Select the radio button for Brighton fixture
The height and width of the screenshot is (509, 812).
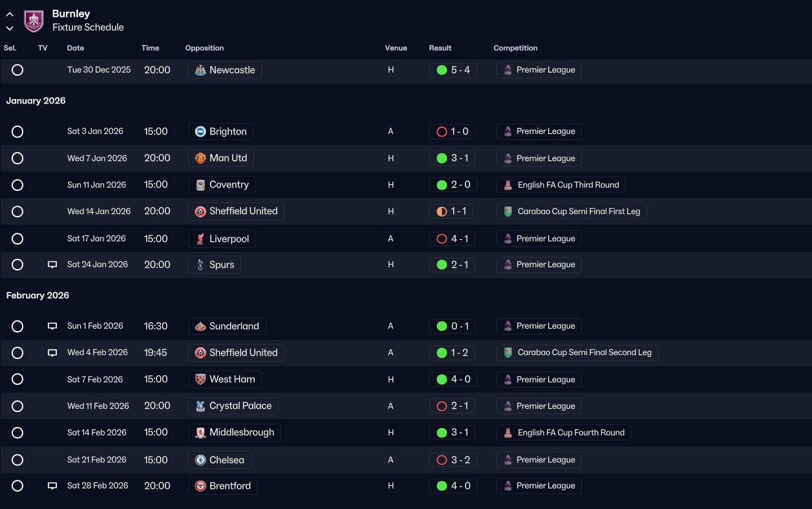click(x=17, y=131)
